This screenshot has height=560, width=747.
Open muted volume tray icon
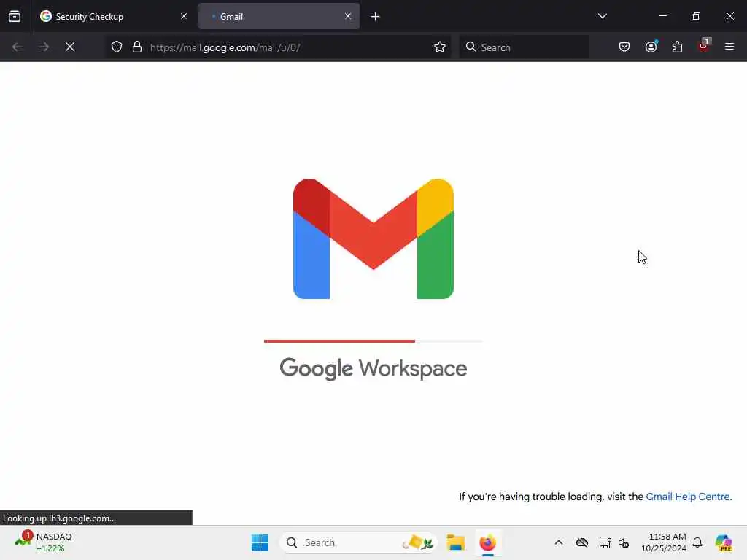624,542
